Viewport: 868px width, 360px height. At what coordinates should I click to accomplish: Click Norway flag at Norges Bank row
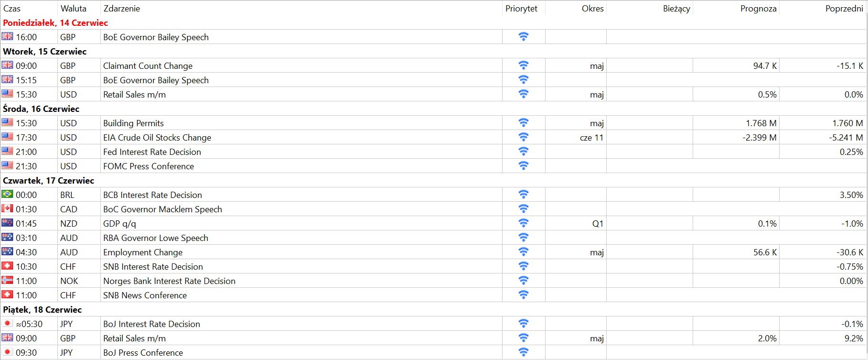coord(7,280)
